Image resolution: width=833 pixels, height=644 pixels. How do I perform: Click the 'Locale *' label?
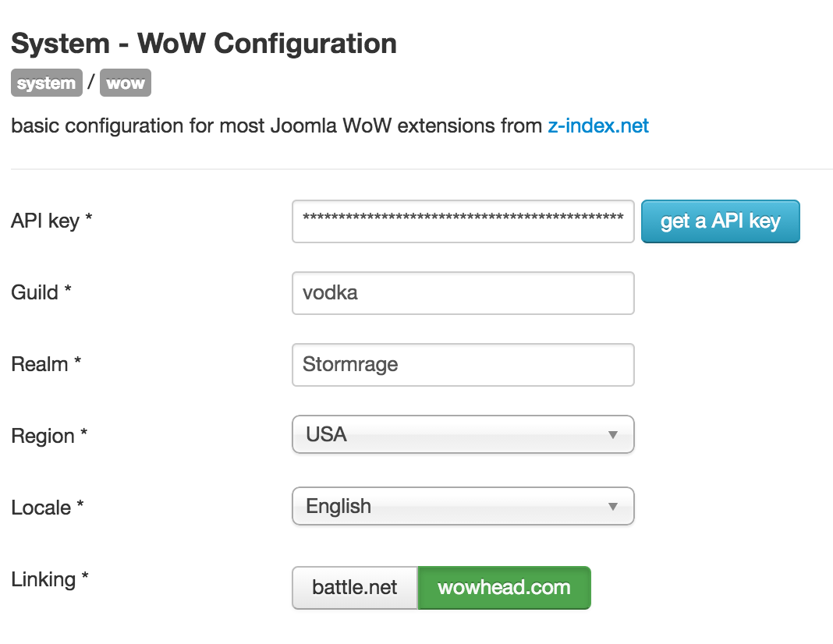click(48, 508)
